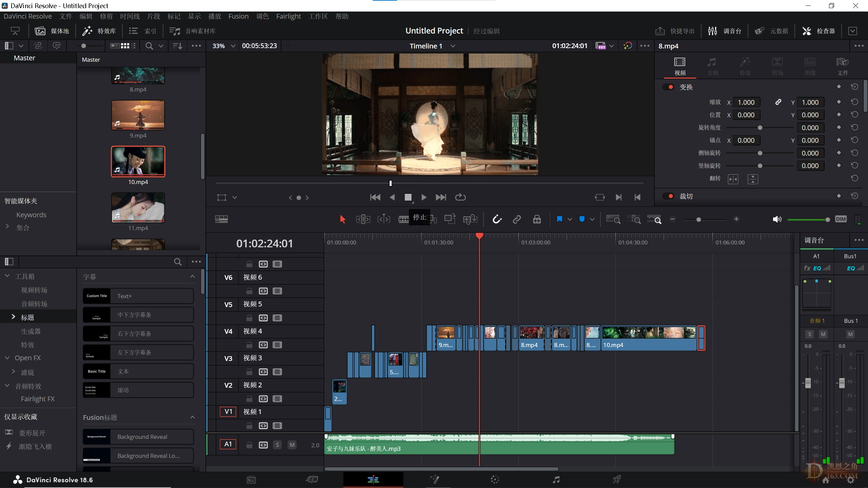
Task: Toggle the DIM audio button
Action: [841, 219]
